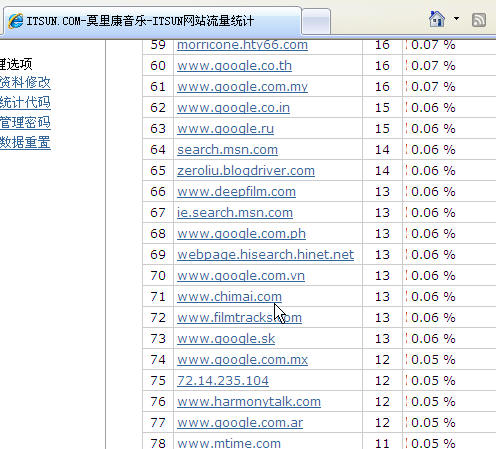The image size is (496, 449).
Task: Open www.google.com.ar link
Action: click(240, 423)
